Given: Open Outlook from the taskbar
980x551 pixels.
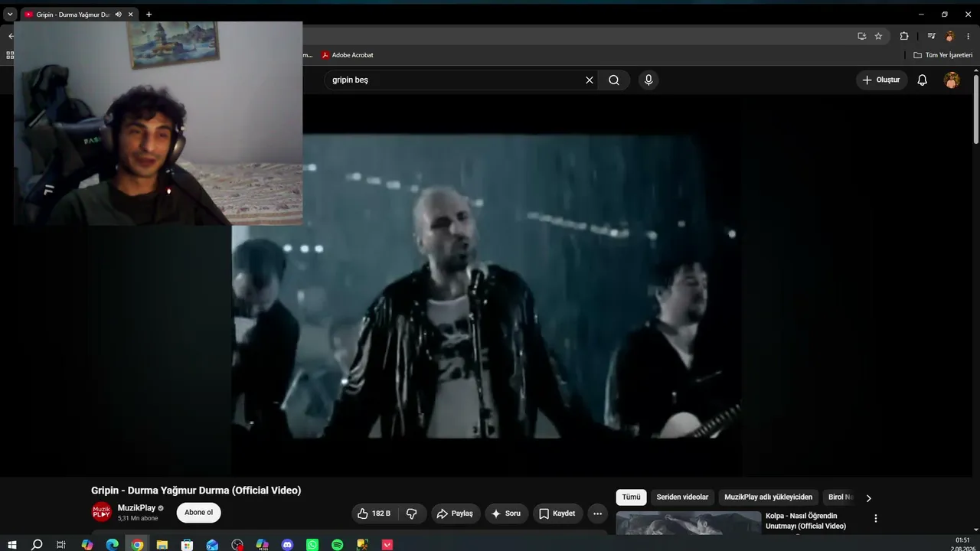Looking at the screenshot, I should (212, 545).
